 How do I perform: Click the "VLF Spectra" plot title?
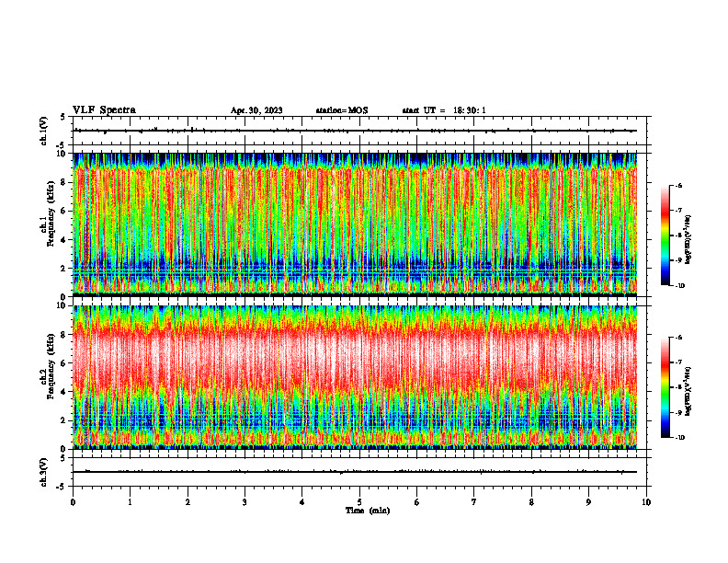[104, 110]
